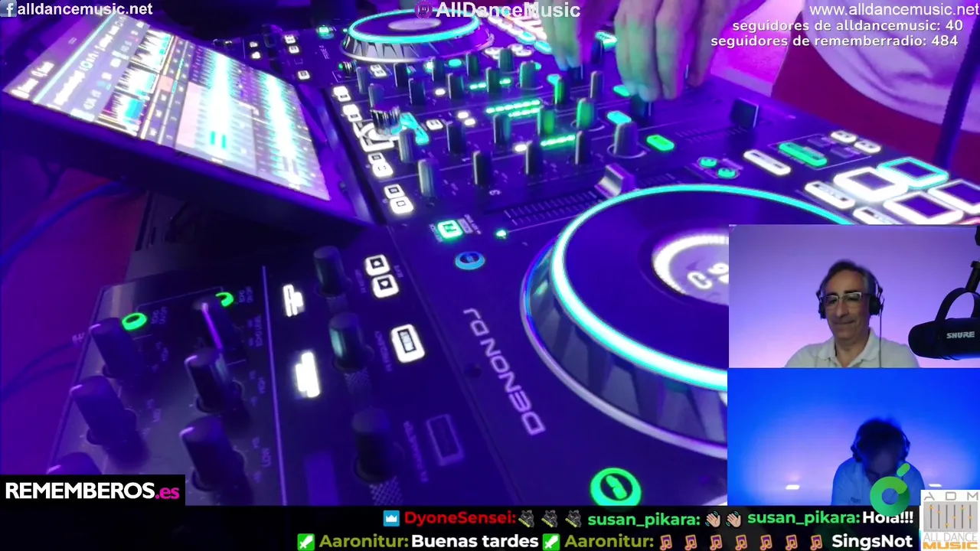Screen dimensions: 980x551
Task: Select the AllDanceMusic stream title
Action: [x=507, y=10]
